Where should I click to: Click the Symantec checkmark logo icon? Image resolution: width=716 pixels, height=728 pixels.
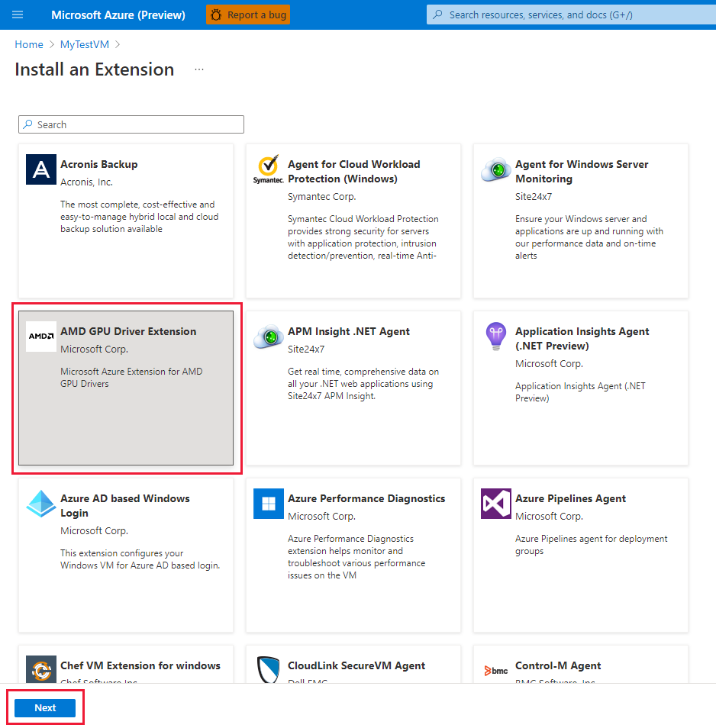click(269, 169)
